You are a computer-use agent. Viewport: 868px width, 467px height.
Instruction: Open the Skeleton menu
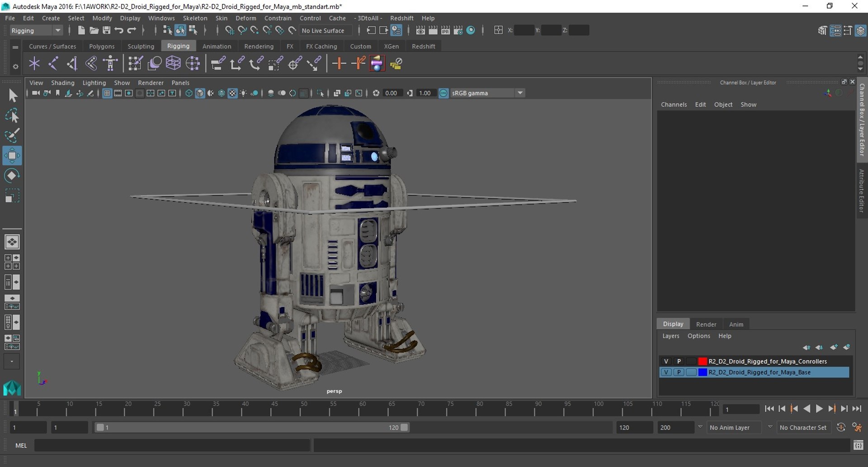point(195,18)
